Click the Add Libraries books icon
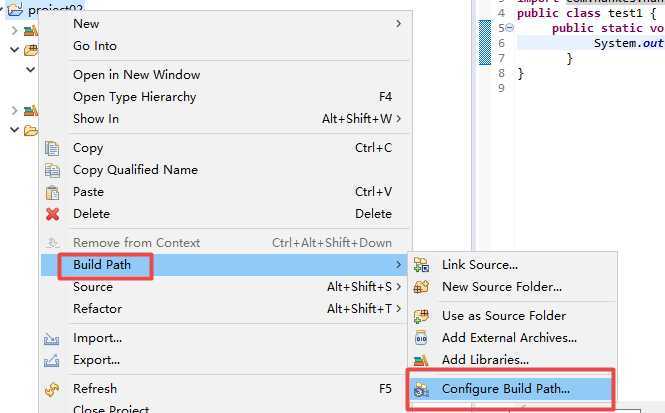Screen dimensions: 665x413 (421, 360)
